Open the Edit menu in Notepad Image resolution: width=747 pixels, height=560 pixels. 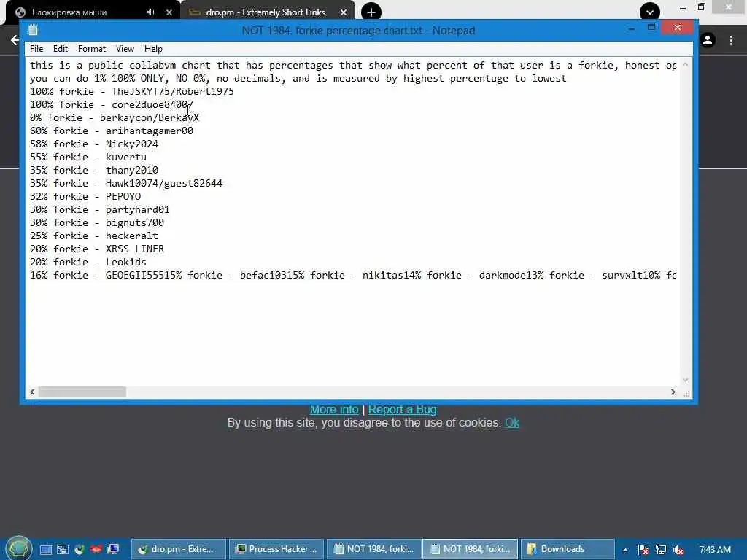point(60,49)
